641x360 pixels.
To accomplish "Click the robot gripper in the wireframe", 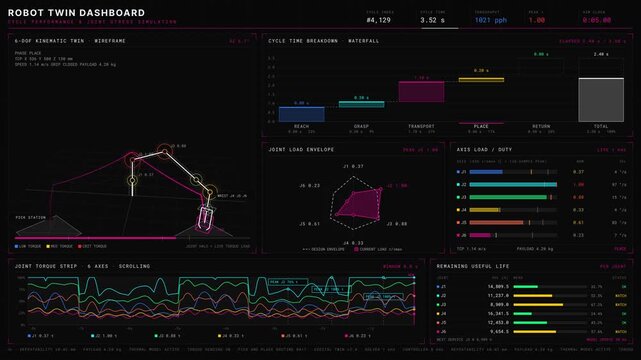I will (205, 218).
